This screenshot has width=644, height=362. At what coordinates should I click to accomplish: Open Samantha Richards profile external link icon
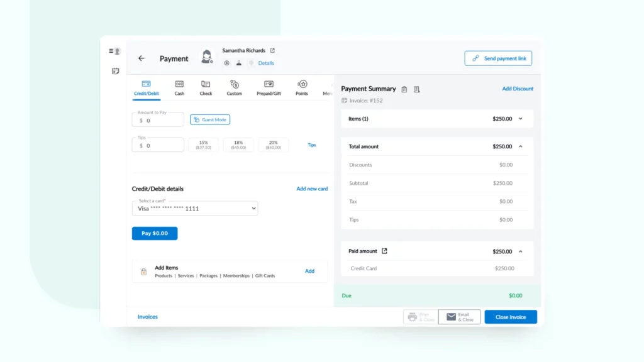pos(272,50)
